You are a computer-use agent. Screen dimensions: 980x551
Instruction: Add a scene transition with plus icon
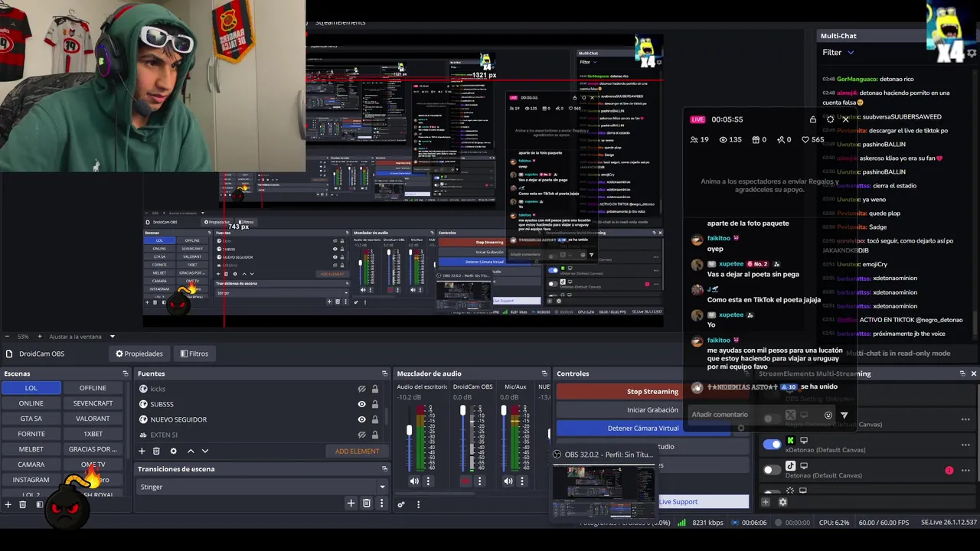click(x=351, y=503)
